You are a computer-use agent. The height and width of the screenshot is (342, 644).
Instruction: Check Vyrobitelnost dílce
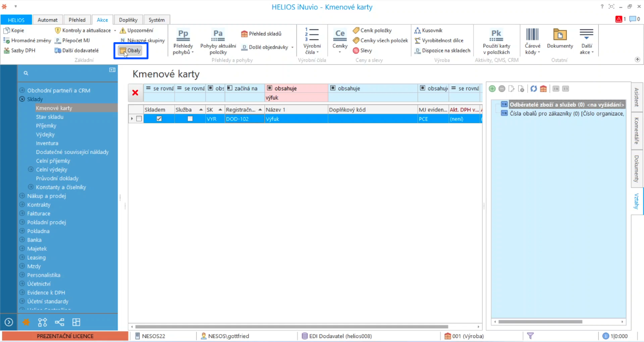coord(439,40)
